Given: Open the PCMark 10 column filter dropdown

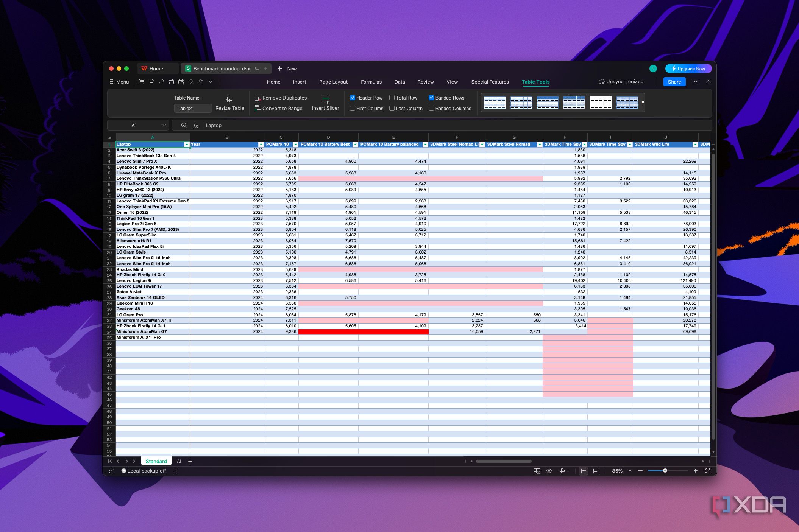Looking at the screenshot, I should click(x=295, y=145).
